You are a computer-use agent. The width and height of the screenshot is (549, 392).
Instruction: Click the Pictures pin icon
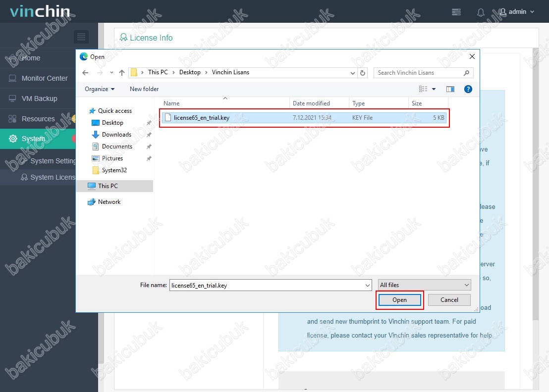149,158
